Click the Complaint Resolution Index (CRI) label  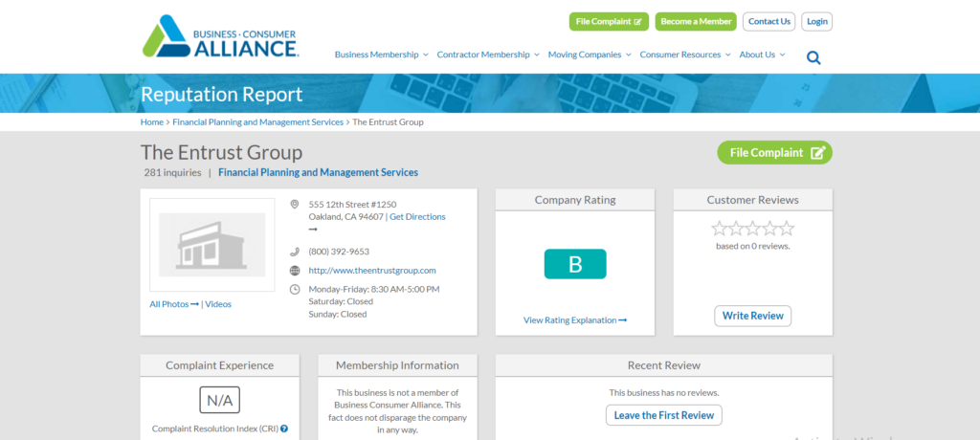pyautogui.click(x=215, y=429)
